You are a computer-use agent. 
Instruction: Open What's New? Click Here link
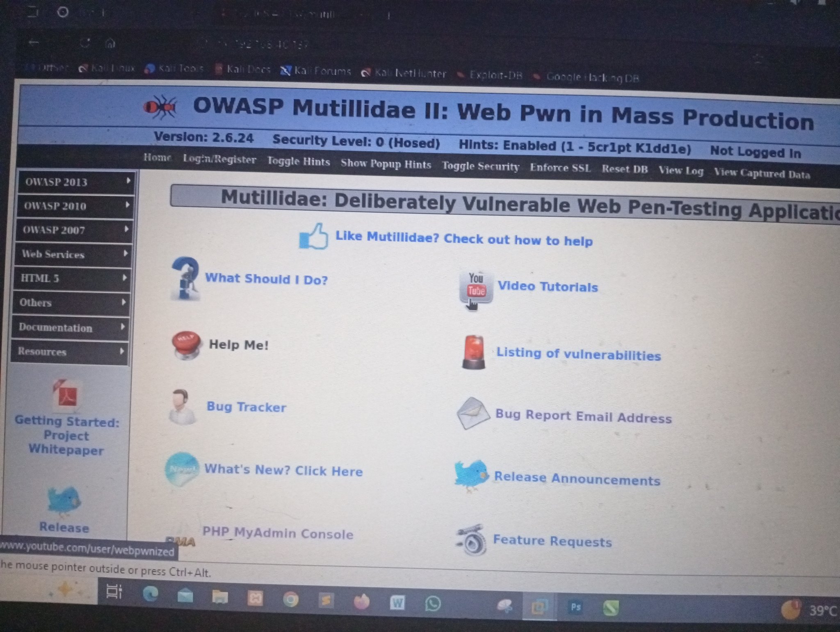(x=283, y=470)
